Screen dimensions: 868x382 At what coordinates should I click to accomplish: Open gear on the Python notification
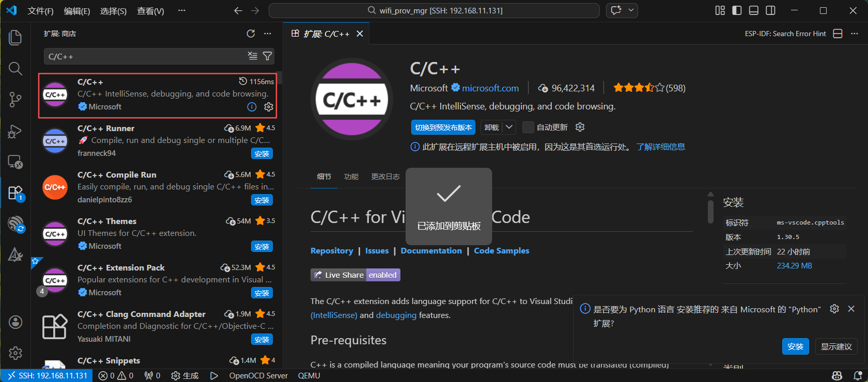pyautogui.click(x=834, y=309)
